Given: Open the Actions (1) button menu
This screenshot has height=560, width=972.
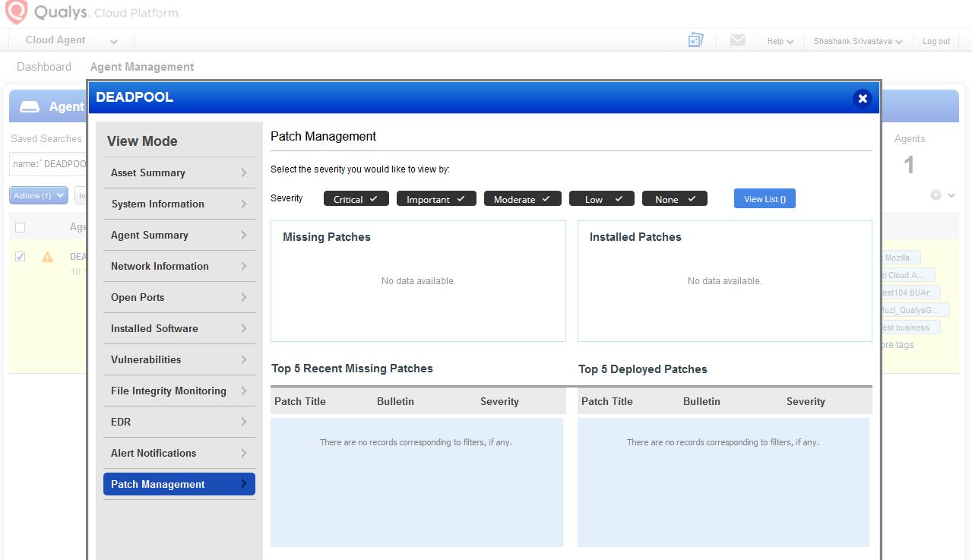Looking at the screenshot, I should [38, 195].
